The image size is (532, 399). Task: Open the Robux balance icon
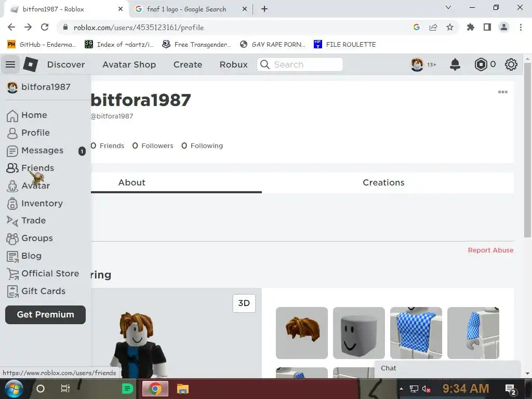coord(481,64)
